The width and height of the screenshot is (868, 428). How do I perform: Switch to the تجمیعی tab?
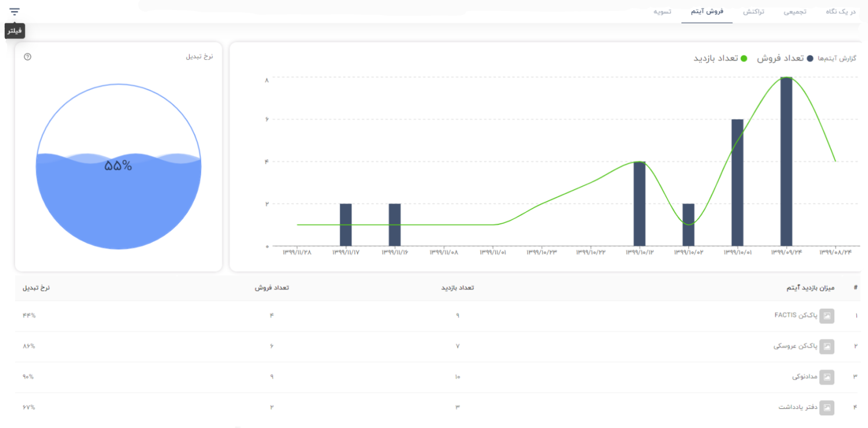(795, 12)
